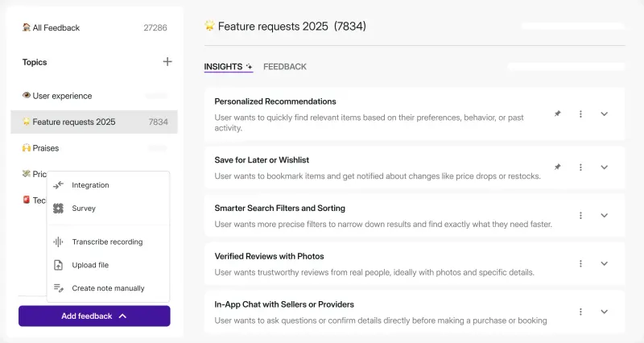Expand Smarter Search Filters and Sorting insight
The height and width of the screenshot is (343, 644).
tap(604, 215)
